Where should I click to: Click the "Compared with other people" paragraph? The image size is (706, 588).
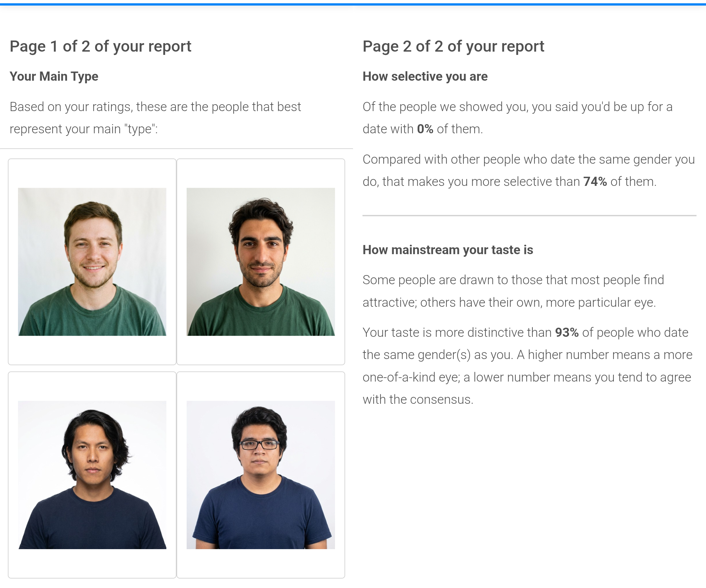click(x=529, y=170)
